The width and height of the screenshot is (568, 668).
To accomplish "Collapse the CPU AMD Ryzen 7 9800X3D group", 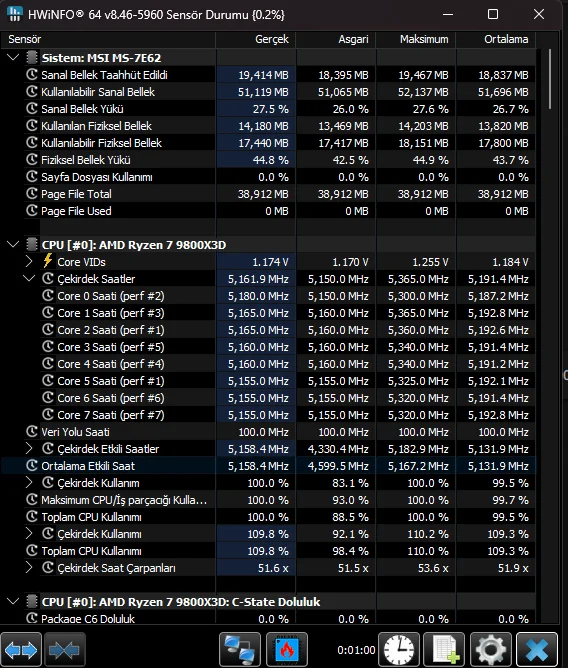I will 13,245.
